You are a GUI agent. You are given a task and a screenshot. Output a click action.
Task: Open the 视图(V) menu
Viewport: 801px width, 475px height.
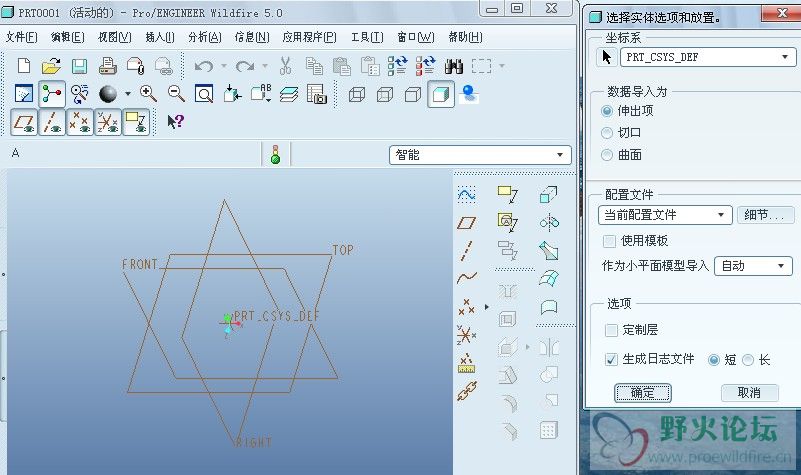tap(114, 37)
